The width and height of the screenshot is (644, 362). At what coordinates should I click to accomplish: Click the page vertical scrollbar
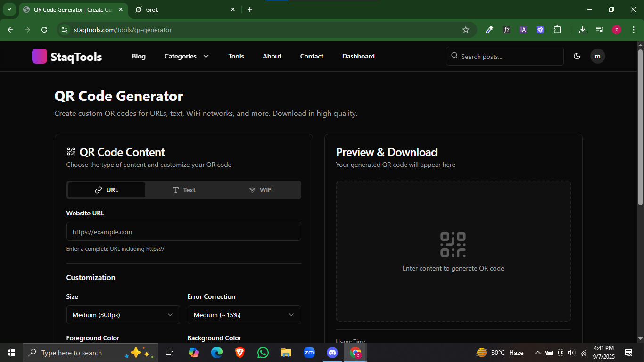point(640,127)
